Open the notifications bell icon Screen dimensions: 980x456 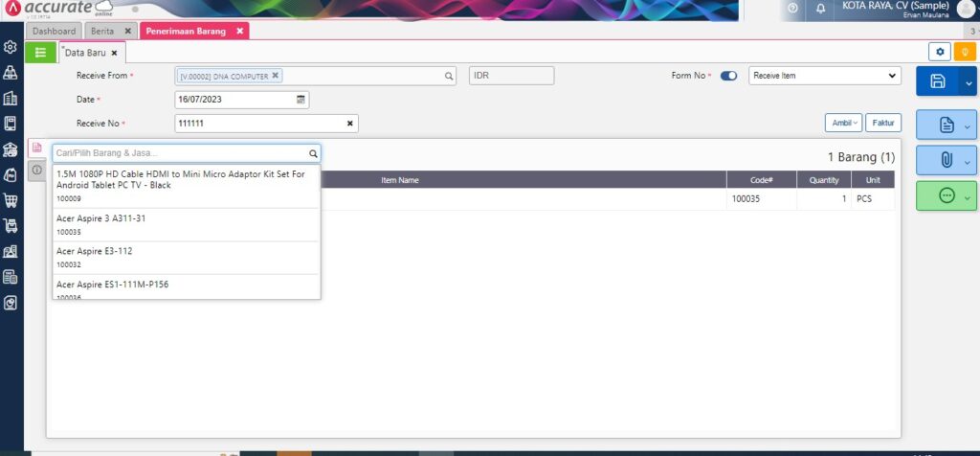820,8
